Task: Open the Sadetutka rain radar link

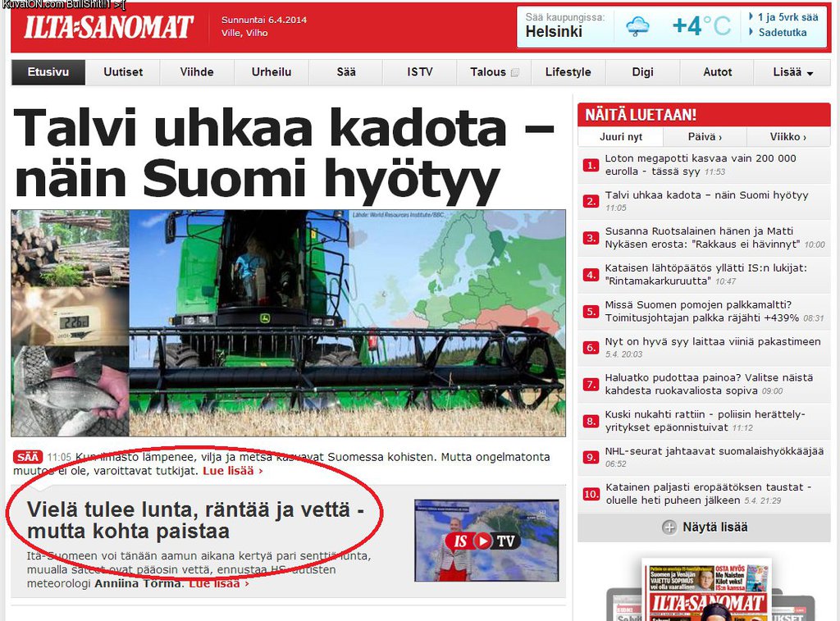Action: [782, 33]
